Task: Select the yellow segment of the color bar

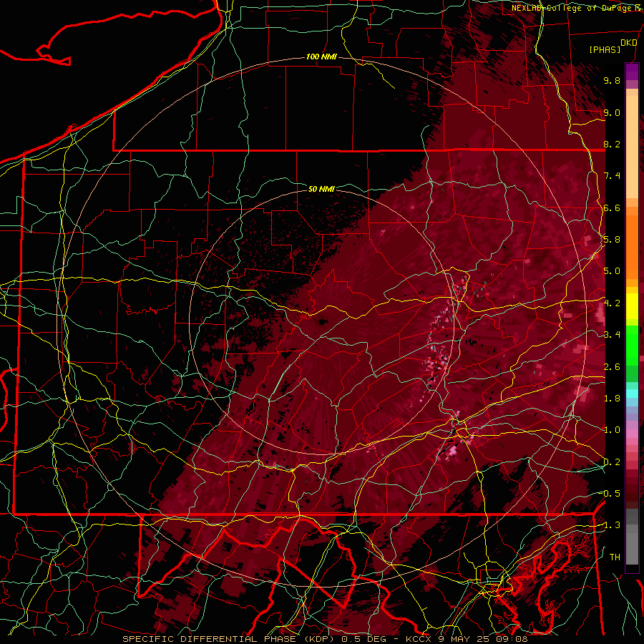Action: (x=632, y=306)
